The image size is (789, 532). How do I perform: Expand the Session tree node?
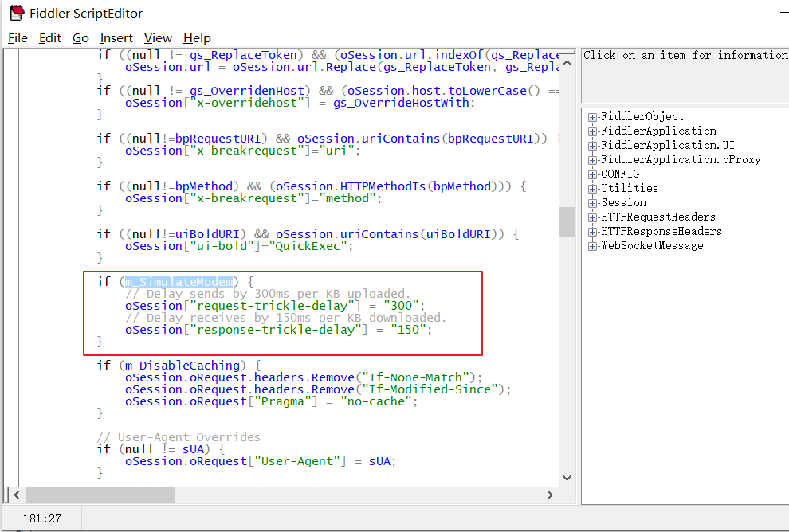[592, 203]
